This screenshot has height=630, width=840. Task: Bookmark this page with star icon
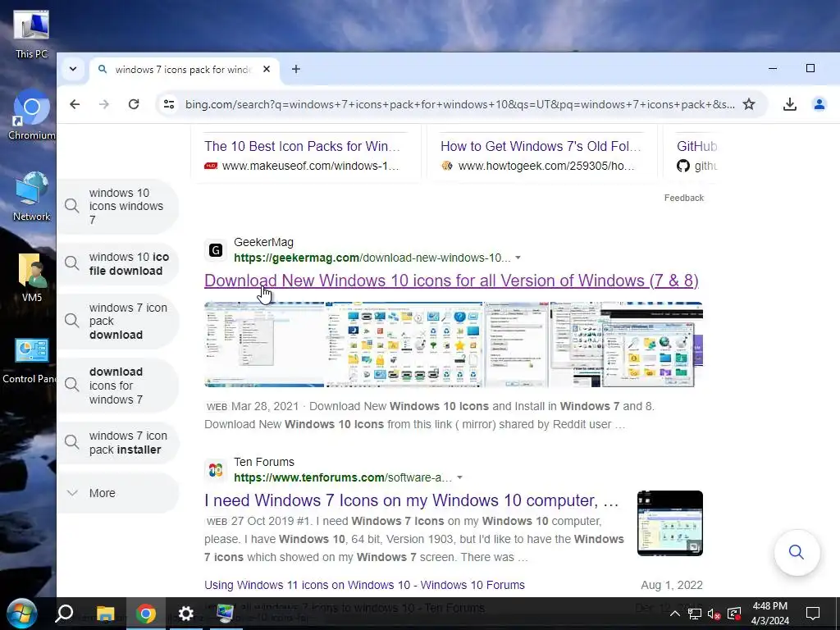point(749,104)
